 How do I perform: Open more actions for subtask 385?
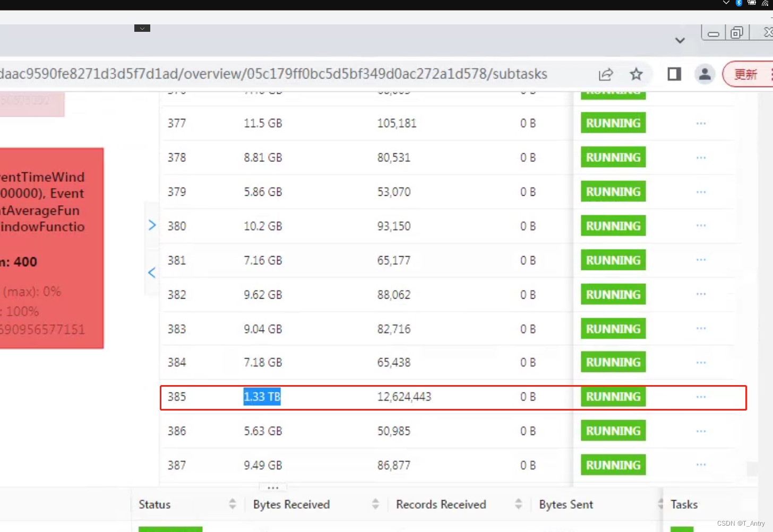point(701,397)
